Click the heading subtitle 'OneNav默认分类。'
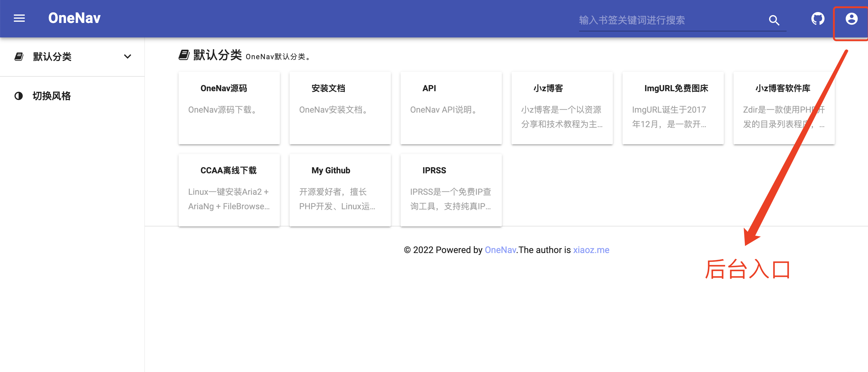This screenshot has height=372, width=868. click(278, 57)
